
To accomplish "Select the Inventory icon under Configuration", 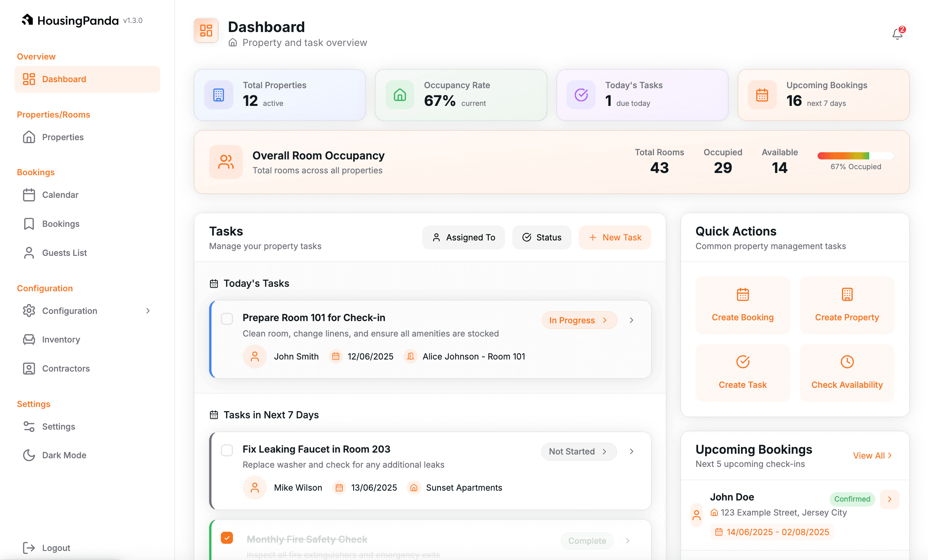I will 29,340.
